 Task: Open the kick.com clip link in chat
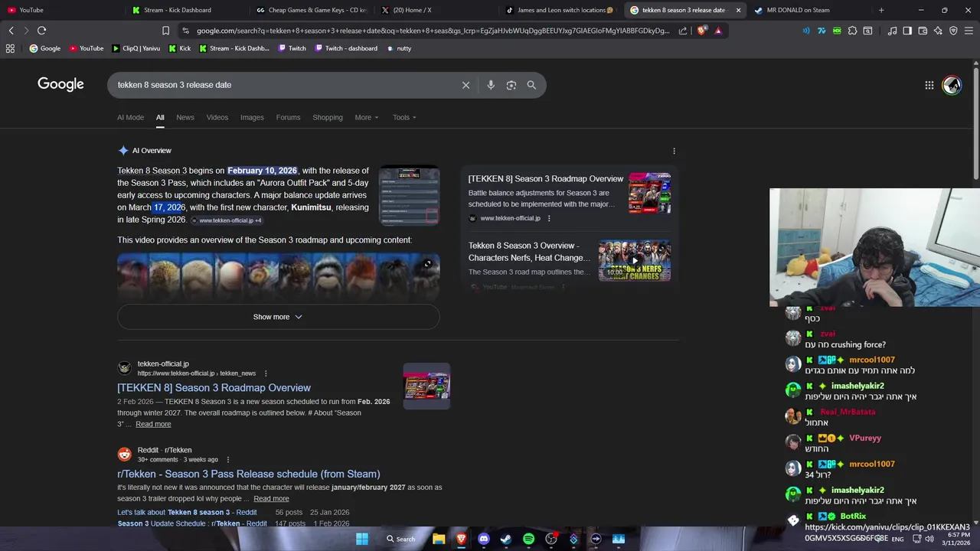pyautogui.click(x=887, y=533)
